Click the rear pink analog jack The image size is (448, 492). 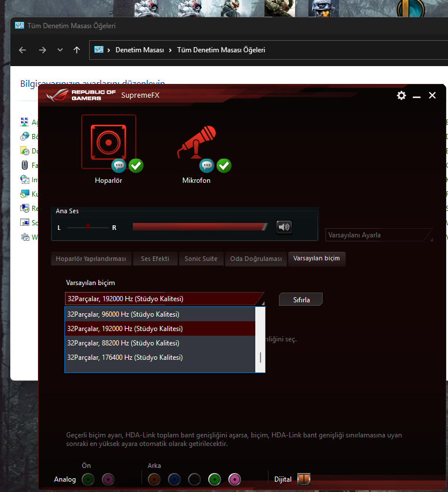235,479
